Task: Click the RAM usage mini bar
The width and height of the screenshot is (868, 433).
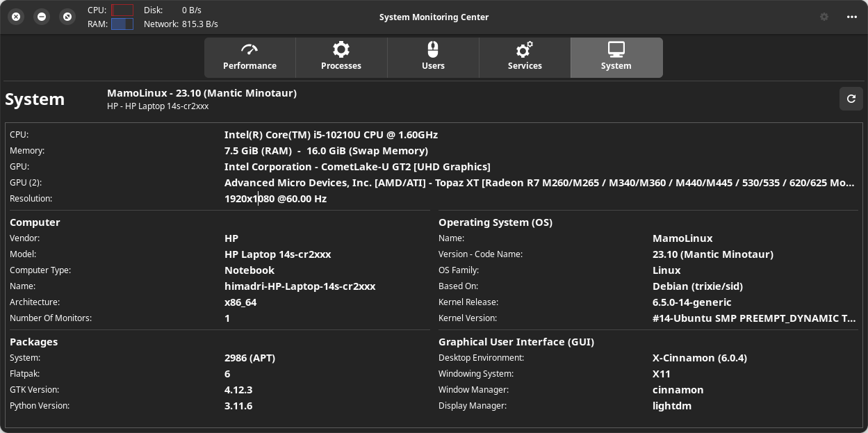Action: (122, 24)
